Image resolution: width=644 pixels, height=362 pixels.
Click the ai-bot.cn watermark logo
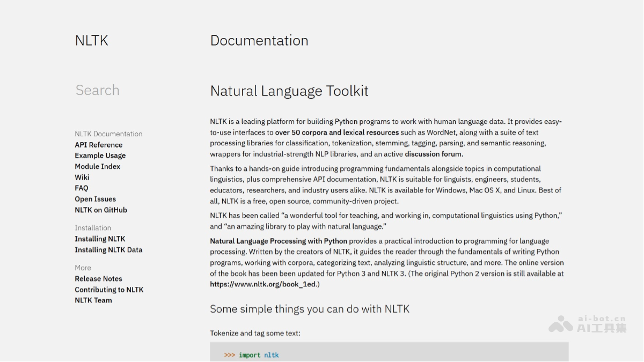click(x=588, y=324)
